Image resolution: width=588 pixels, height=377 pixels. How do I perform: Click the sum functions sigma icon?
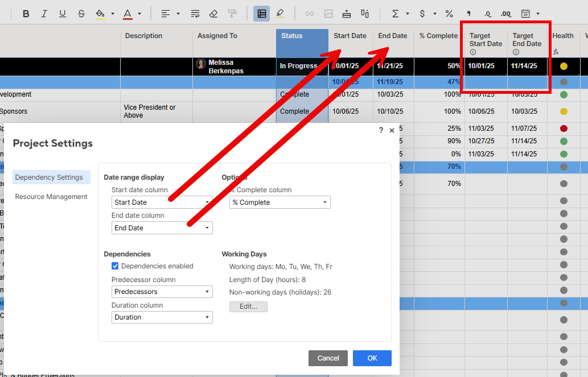[395, 14]
